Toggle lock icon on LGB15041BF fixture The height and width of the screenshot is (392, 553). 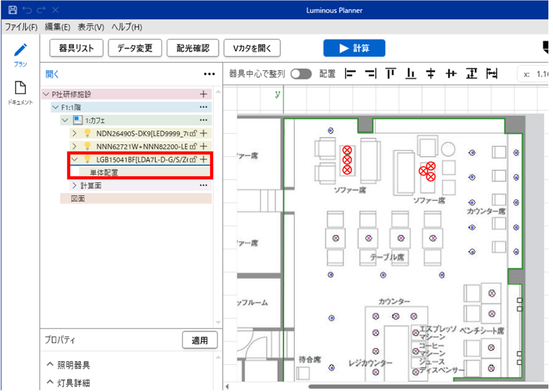193,160
